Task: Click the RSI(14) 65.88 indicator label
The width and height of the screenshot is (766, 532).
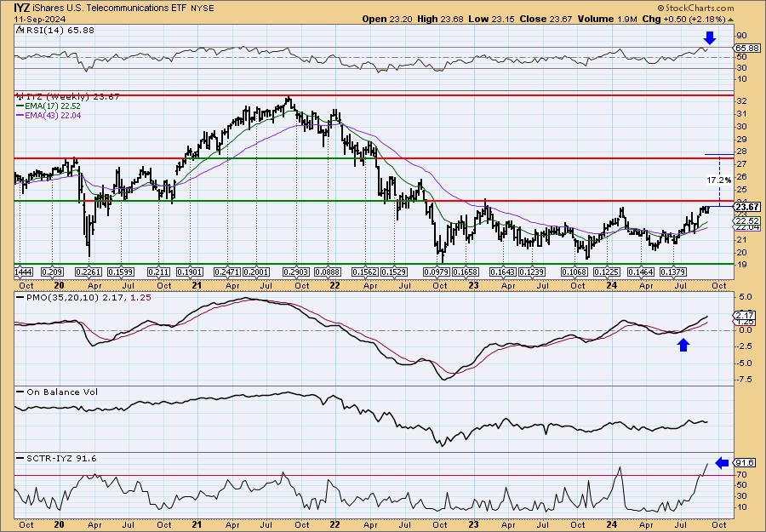Action: 59,30
